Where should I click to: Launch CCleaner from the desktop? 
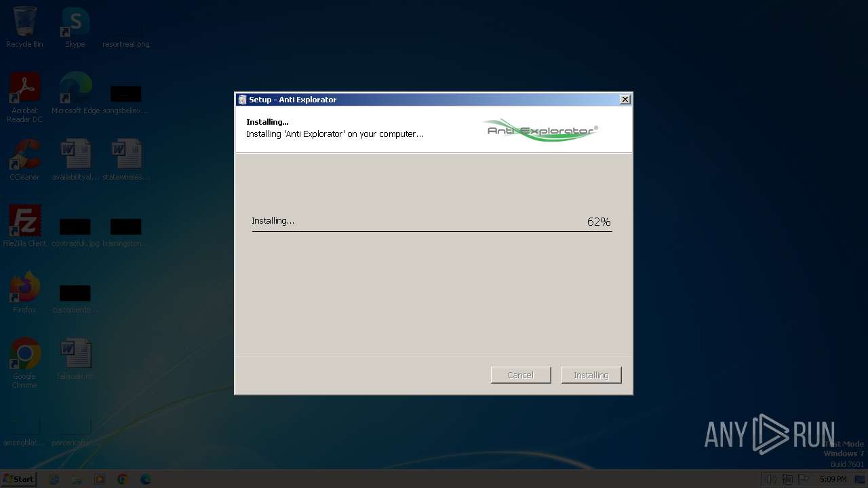(x=24, y=160)
